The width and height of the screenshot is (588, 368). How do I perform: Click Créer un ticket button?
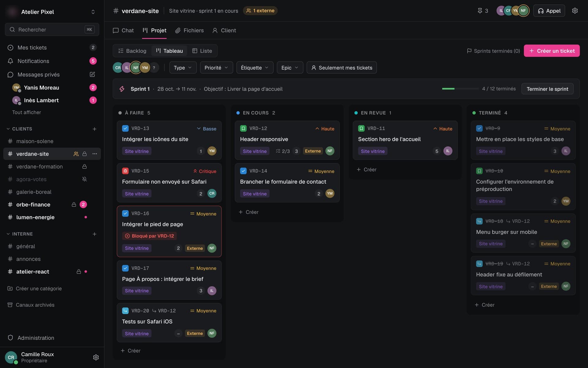552,51
